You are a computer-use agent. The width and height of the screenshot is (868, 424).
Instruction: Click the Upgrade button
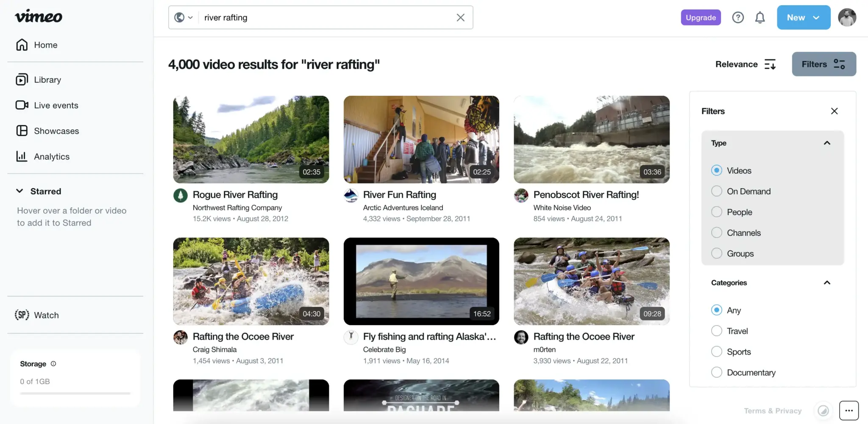click(701, 17)
